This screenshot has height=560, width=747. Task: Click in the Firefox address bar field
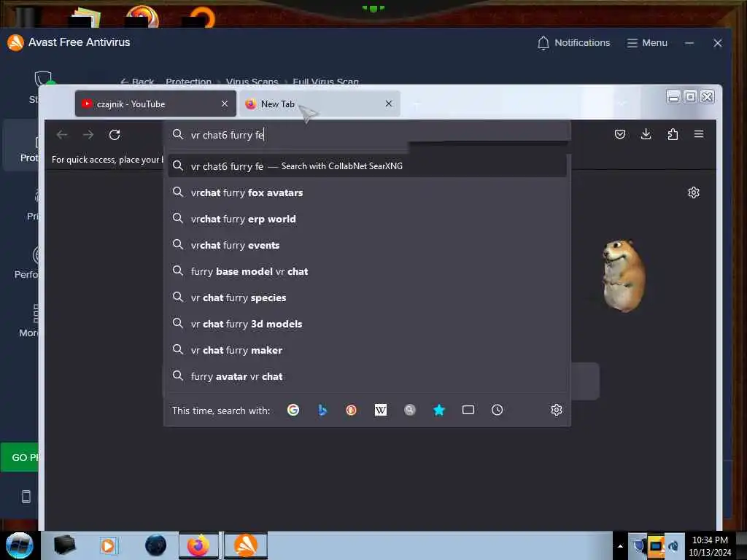tap(367, 135)
